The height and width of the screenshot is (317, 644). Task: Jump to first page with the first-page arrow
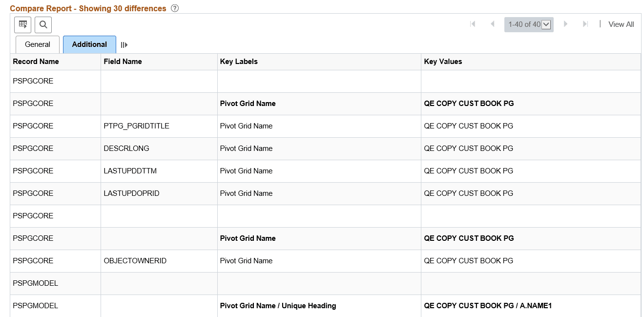click(472, 23)
